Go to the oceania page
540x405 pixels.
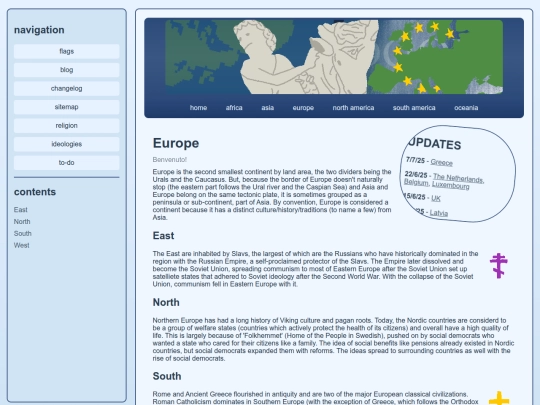(x=466, y=108)
